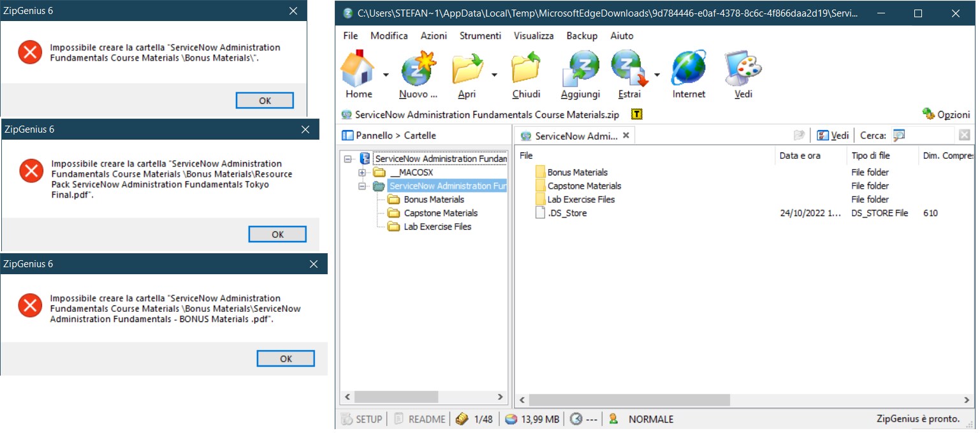Image resolution: width=980 pixels, height=433 pixels.
Task: Launch the Internet globe icon
Action: (x=689, y=69)
